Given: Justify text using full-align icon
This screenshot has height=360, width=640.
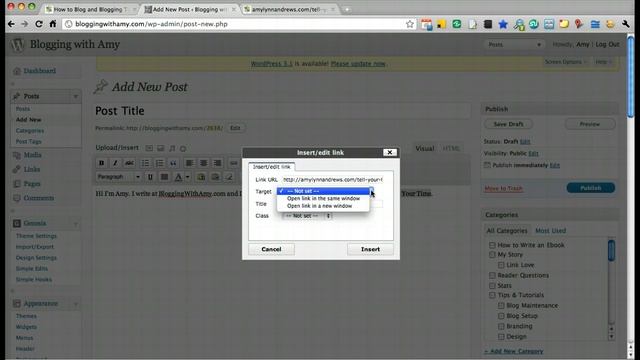Looking at the screenshot, I should 164,177.
